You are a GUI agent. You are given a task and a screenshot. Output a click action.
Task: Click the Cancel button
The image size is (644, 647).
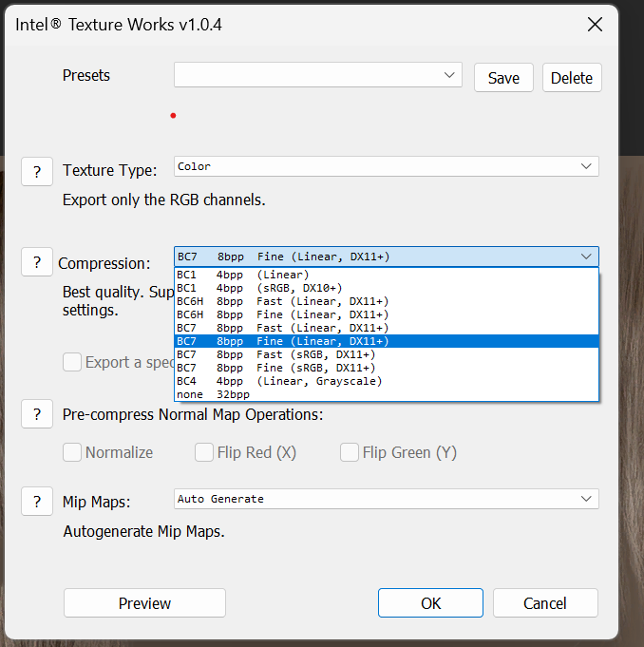click(545, 603)
